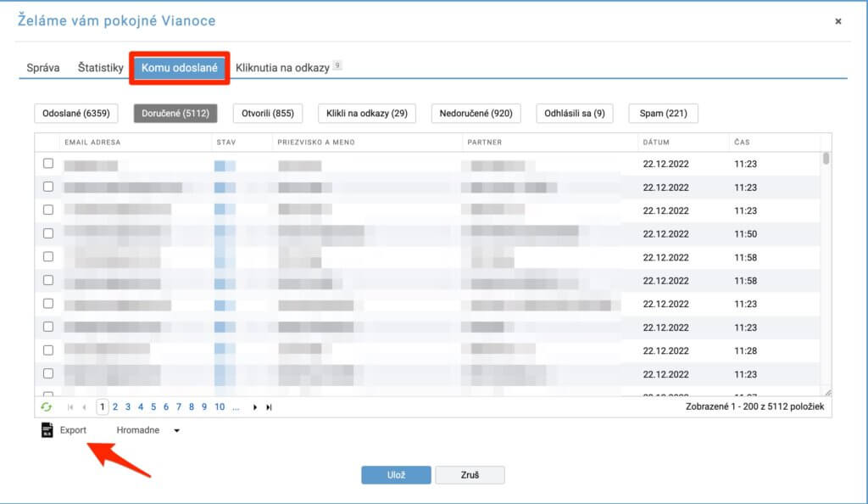Open the Kliknutia na odkazy tab

[x=282, y=68]
